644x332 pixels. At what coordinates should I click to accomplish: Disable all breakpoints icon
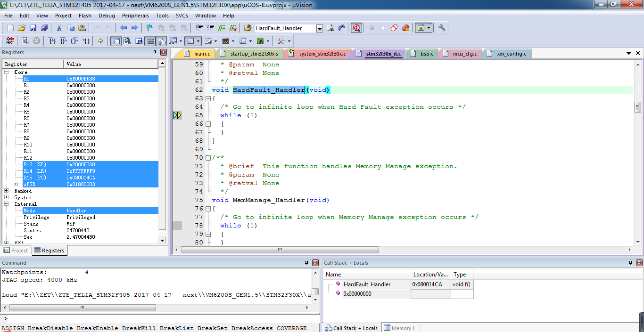394,28
